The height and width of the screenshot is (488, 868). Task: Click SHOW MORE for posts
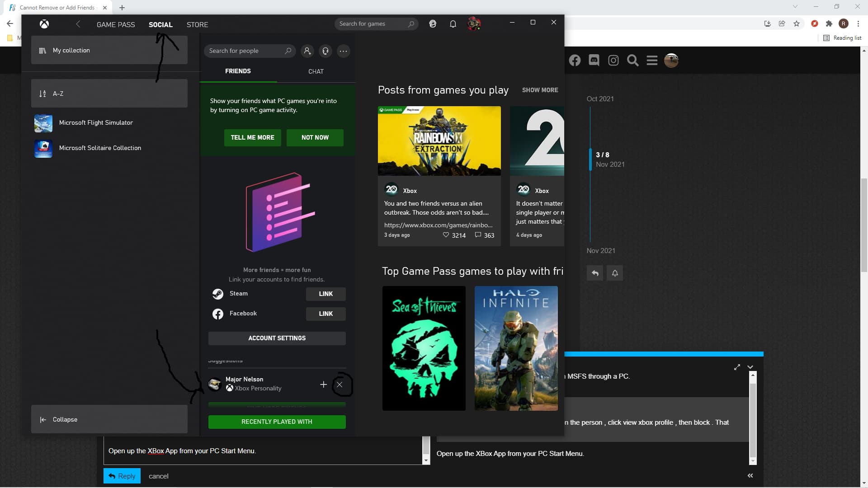540,90
